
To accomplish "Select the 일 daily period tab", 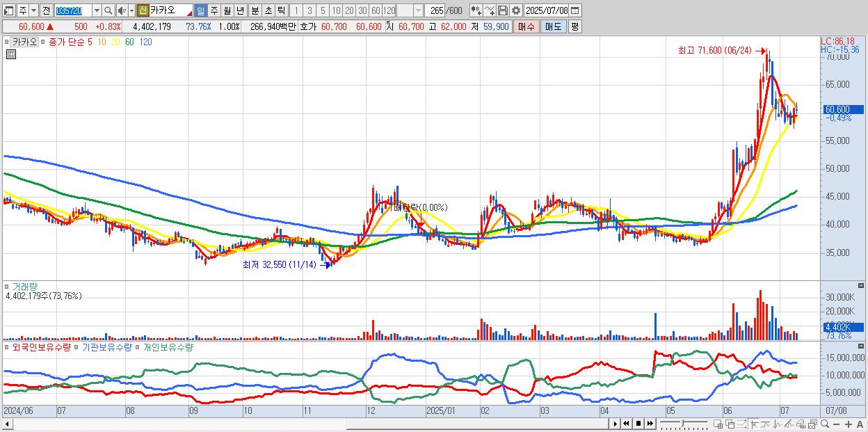I will click(x=200, y=10).
